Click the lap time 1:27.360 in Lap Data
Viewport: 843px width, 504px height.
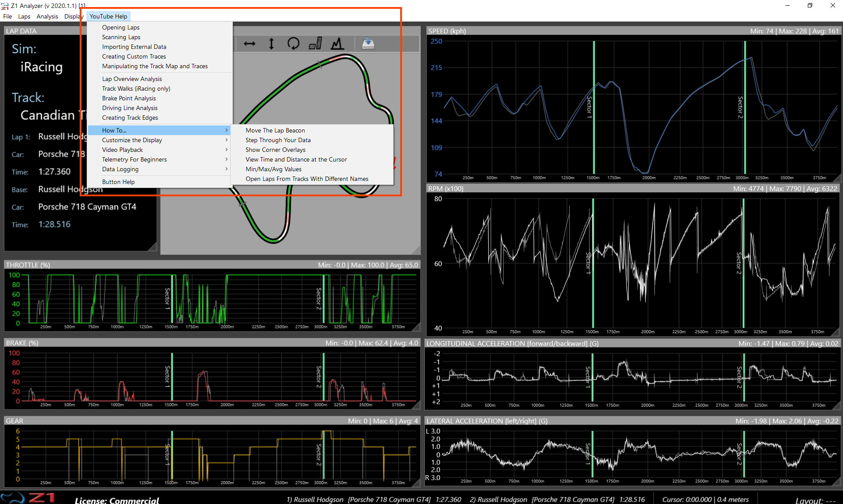[x=54, y=172]
